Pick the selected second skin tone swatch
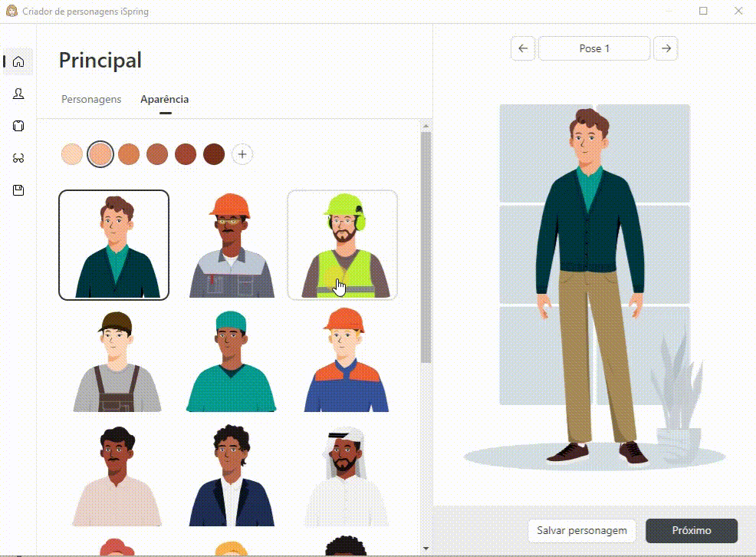The width and height of the screenshot is (756, 557). click(100, 154)
